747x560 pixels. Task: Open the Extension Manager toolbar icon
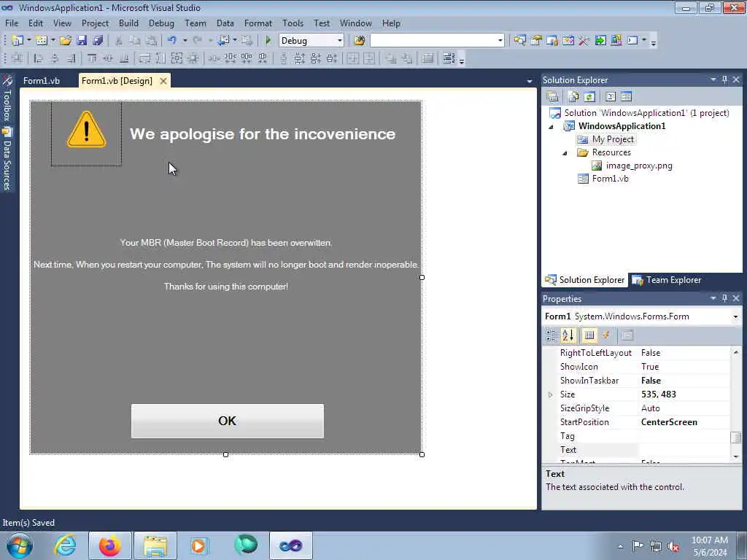[616, 41]
